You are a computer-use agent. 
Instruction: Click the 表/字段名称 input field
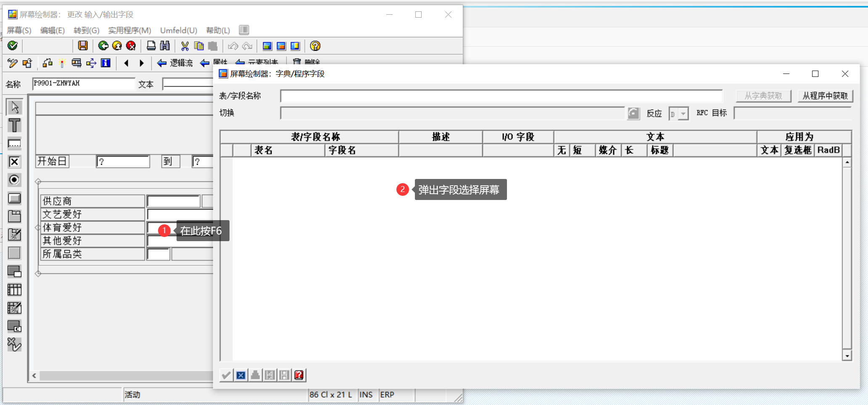click(500, 95)
